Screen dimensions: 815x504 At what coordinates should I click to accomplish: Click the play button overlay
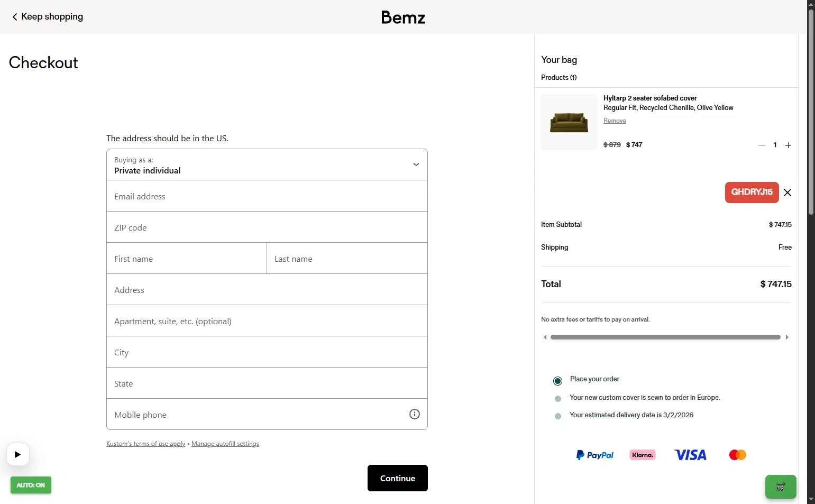click(x=18, y=454)
